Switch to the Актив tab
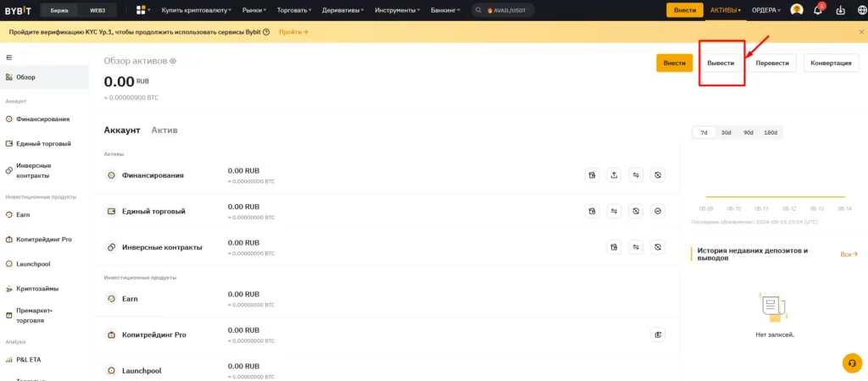This screenshot has width=868, height=381. click(164, 130)
